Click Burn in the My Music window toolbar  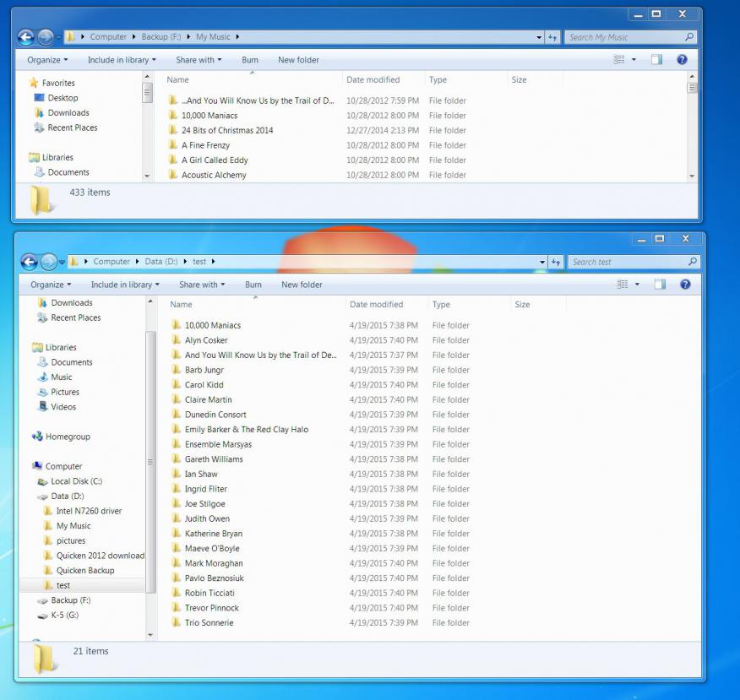coord(250,60)
